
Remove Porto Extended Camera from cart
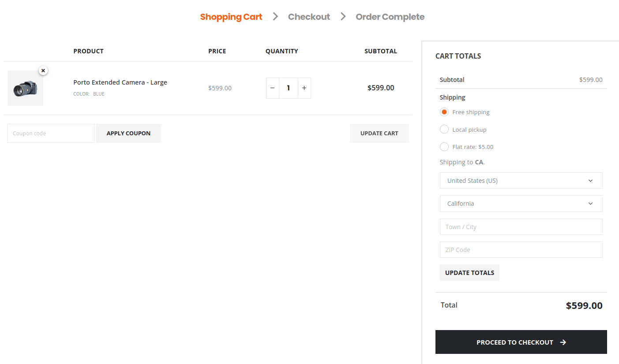(43, 71)
